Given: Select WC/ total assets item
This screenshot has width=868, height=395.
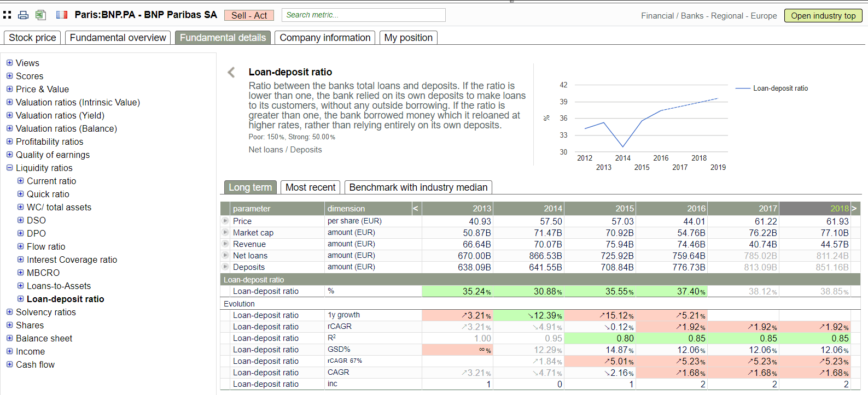Looking at the screenshot, I should click(x=59, y=207).
